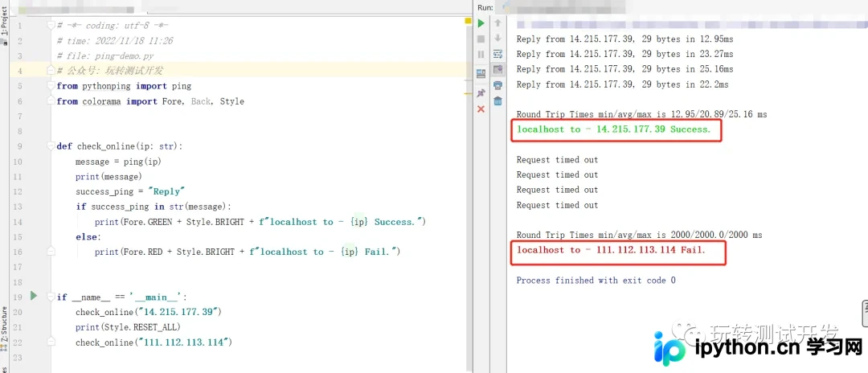This screenshot has width=868, height=373.
Task: Click 'check_online("14.215.177.39")' call on line 20
Action: (x=149, y=312)
